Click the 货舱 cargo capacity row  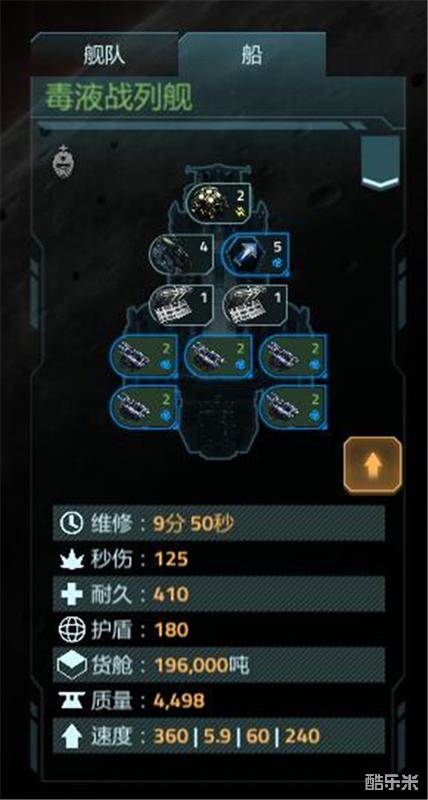tap(218, 665)
